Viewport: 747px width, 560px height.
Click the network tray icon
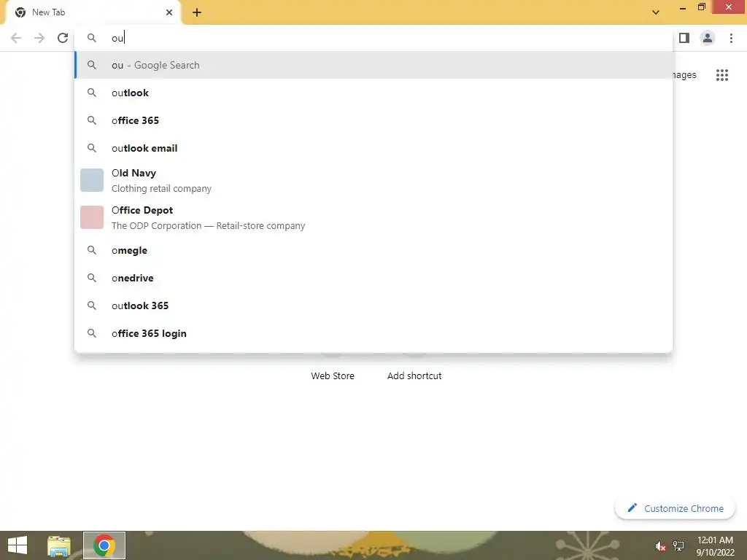tap(678, 546)
